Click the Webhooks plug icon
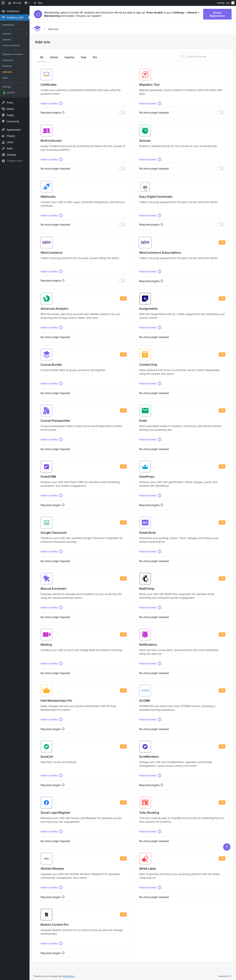 46,186
